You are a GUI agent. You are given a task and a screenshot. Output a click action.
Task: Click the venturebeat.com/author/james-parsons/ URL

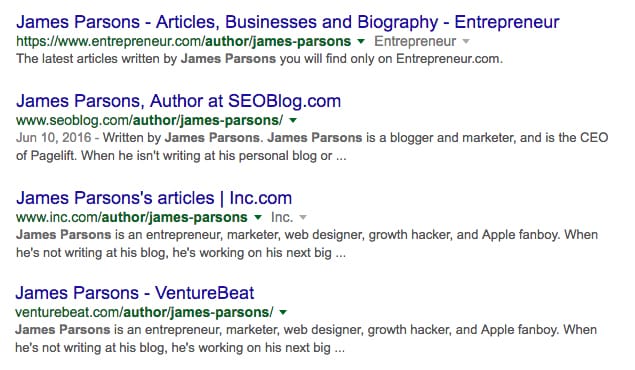point(144,312)
